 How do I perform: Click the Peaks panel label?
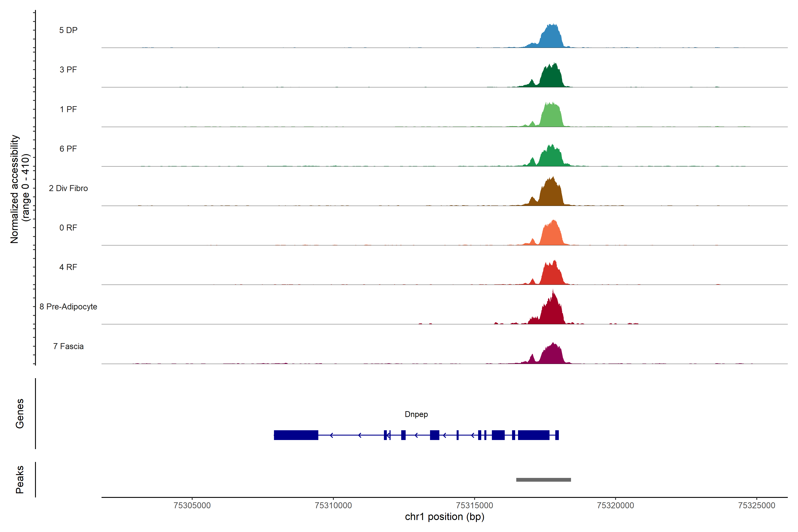pyautogui.click(x=20, y=479)
